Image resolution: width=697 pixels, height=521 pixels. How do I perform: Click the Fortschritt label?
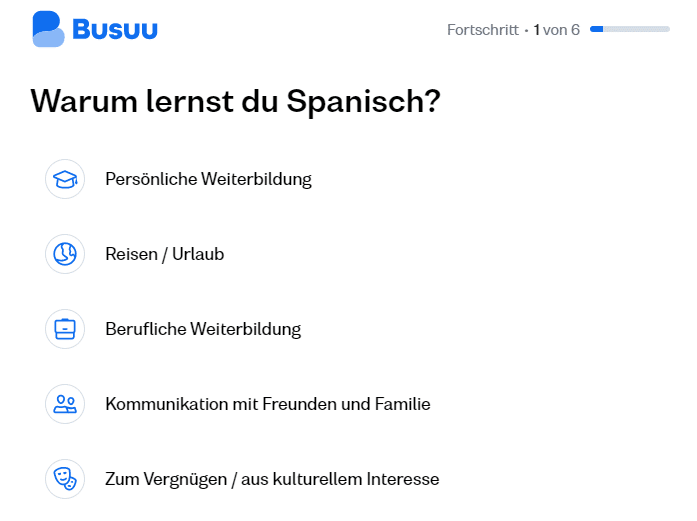point(483,30)
